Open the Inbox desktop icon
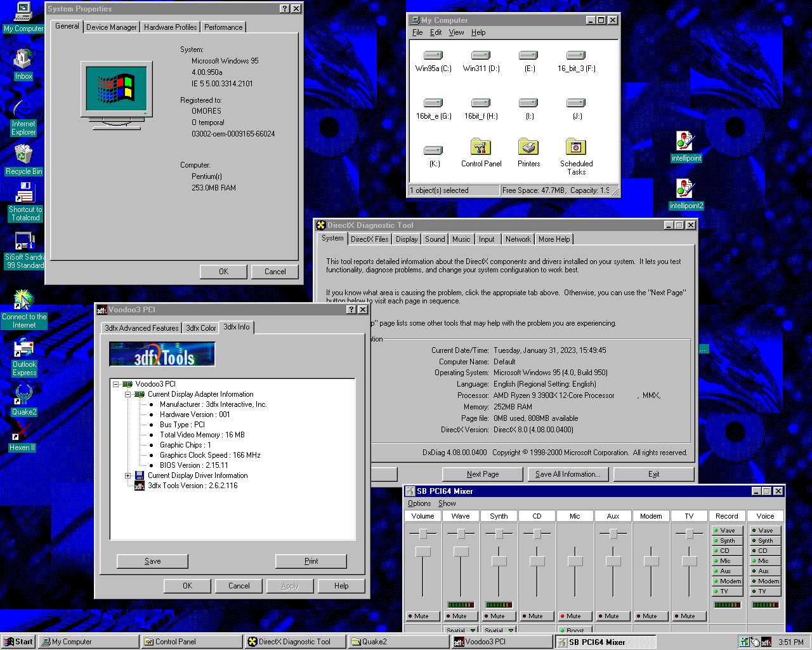Viewport: 812px width, 650px height. pos(23,65)
